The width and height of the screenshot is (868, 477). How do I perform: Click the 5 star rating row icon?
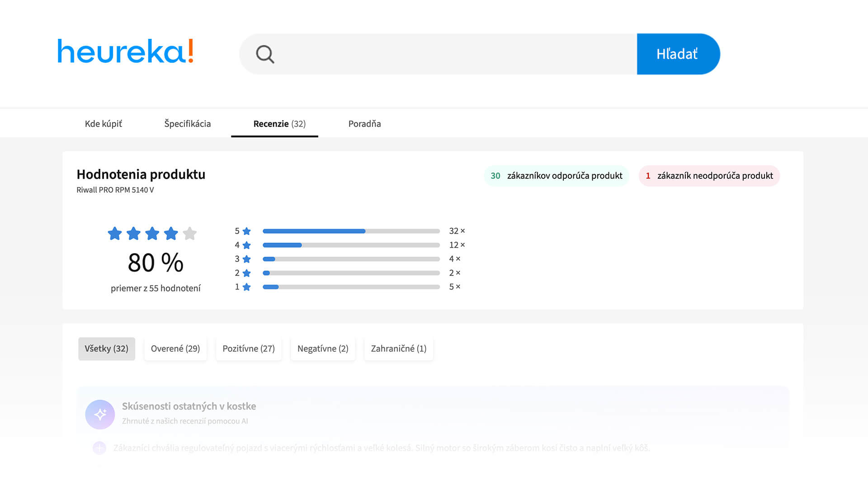point(246,231)
